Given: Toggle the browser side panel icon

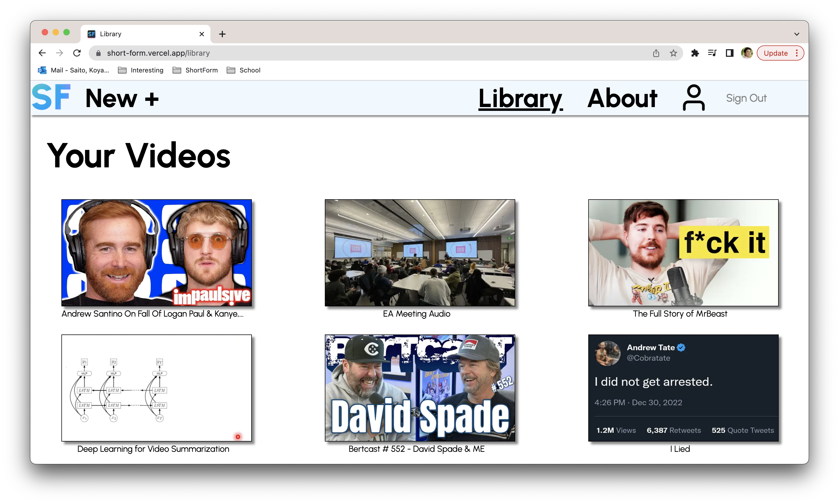Looking at the screenshot, I should (x=729, y=53).
